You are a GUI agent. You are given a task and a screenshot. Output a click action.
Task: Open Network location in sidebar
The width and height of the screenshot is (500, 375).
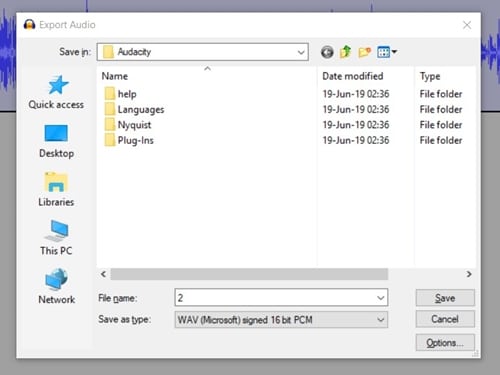click(x=56, y=286)
